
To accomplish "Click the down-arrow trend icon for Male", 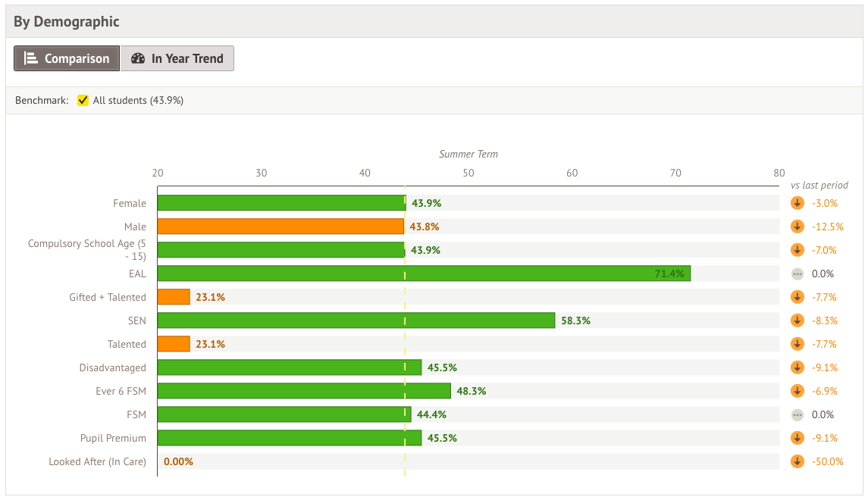I will [797, 227].
